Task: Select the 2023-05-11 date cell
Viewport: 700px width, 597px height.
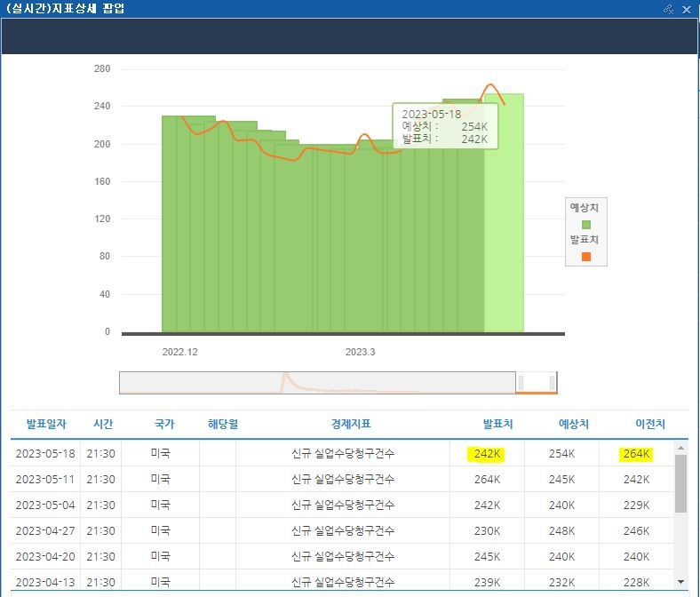Action: [x=45, y=480]
